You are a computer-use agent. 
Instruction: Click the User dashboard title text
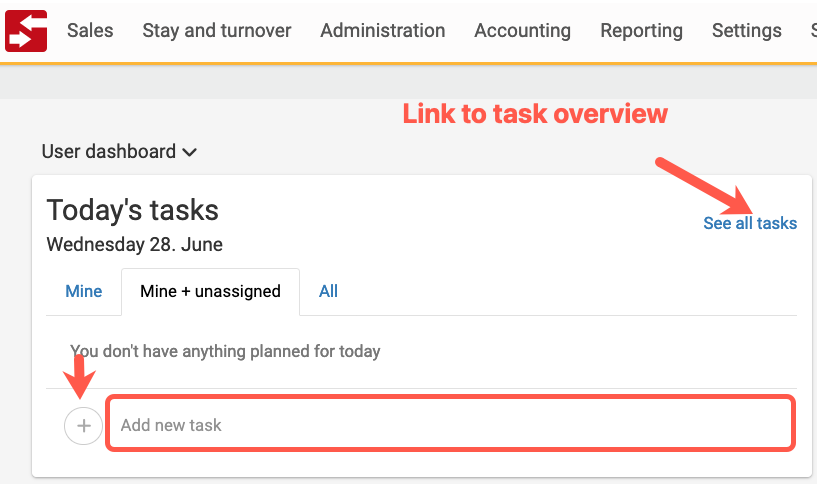pyautogui.click(x=108, y=152)
